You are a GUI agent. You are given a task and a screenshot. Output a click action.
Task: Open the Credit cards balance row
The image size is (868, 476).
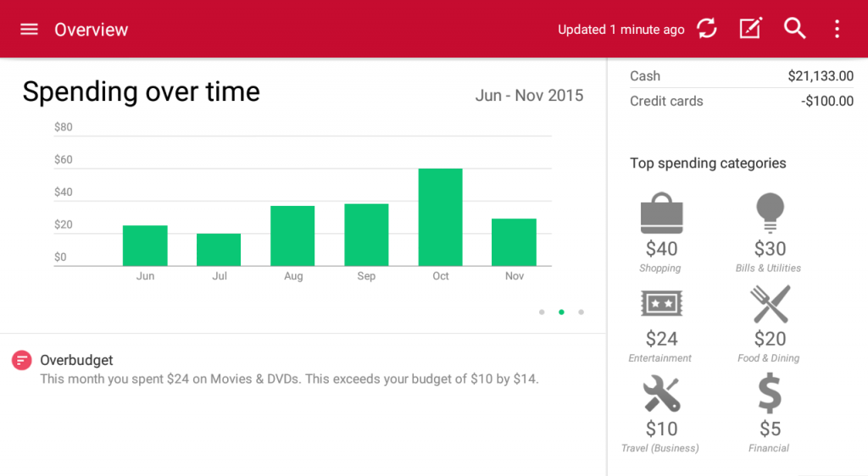741,101
